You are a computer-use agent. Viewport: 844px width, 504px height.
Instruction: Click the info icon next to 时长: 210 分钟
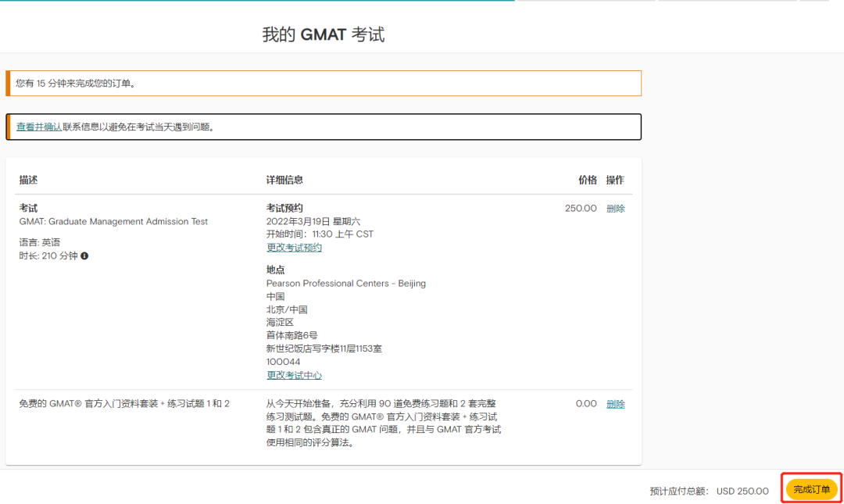(84, 256)
